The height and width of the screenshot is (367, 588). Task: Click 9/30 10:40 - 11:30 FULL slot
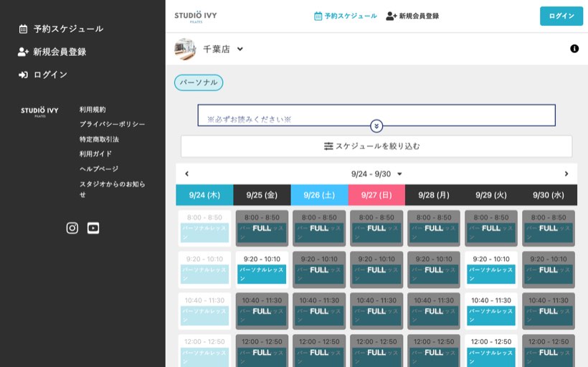[549, 311]
